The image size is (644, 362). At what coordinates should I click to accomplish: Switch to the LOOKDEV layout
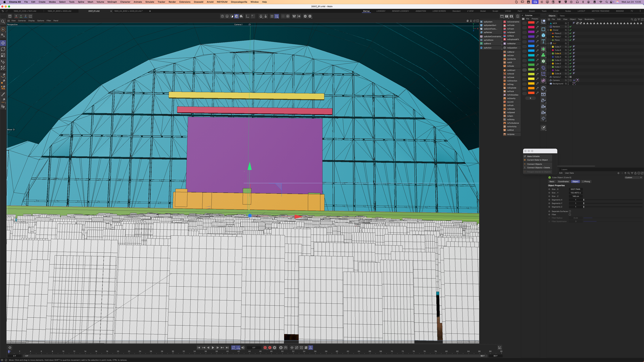pos(381,11)
